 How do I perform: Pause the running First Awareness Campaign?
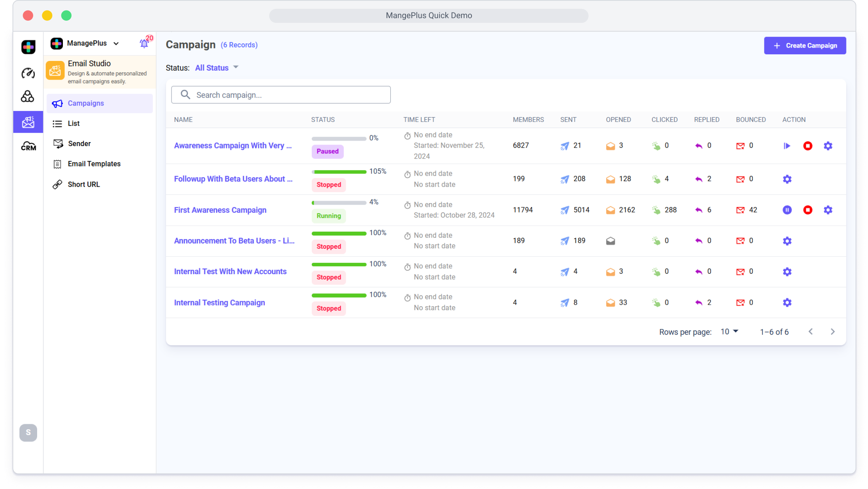(787, 210)
